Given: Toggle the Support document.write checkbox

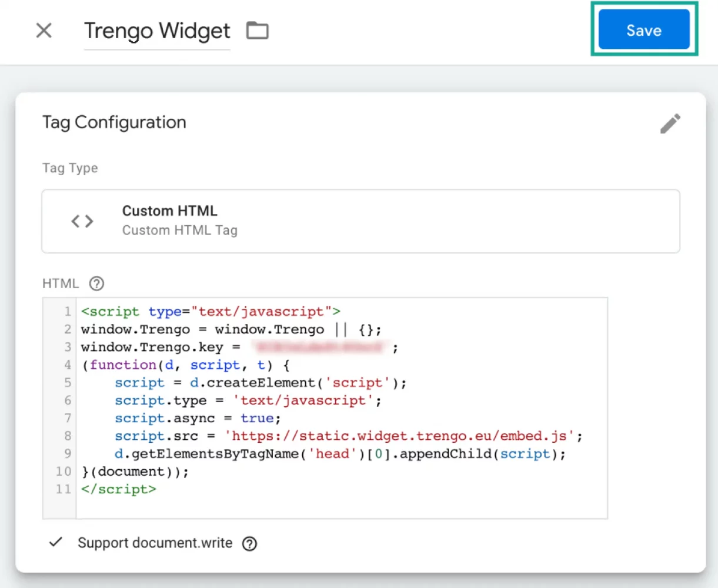Looking at the screenshot, I should (x=56, y=542).
